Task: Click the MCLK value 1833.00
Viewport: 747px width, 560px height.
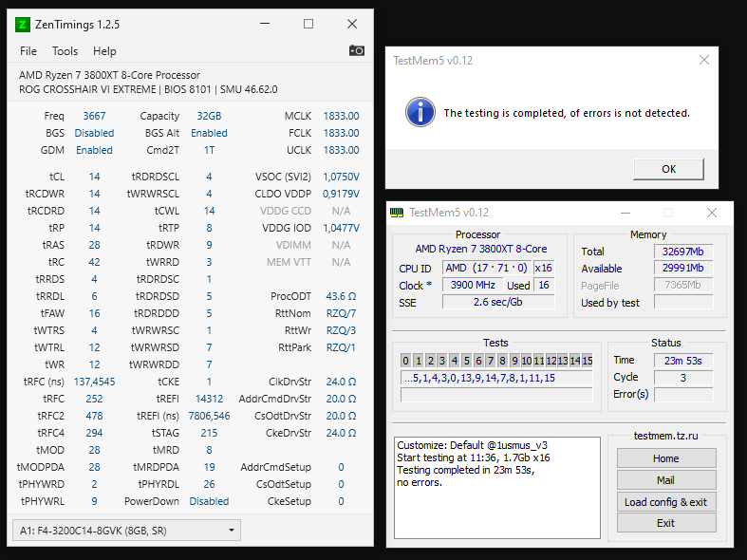Action: [341, 116]
